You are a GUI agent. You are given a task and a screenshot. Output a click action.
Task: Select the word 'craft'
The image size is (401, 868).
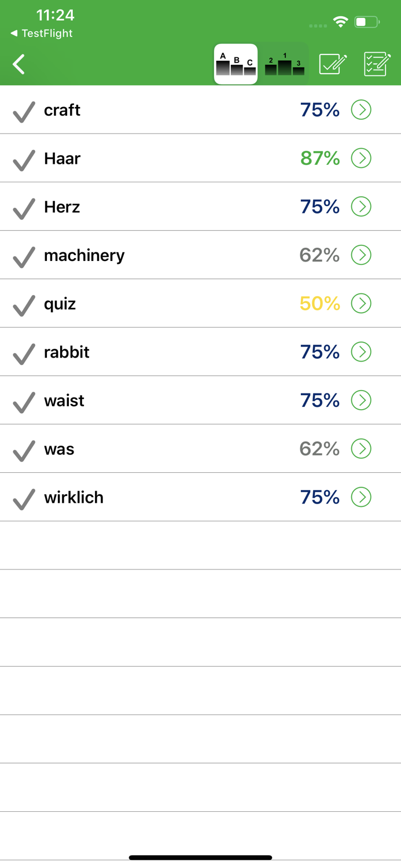click(x=62, y=110)
